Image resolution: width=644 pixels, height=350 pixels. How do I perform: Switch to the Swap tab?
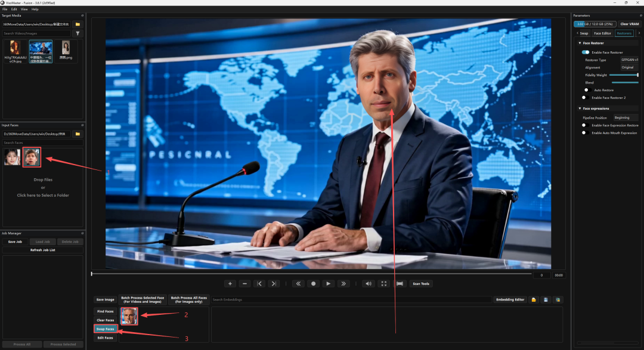pos(584,33)
